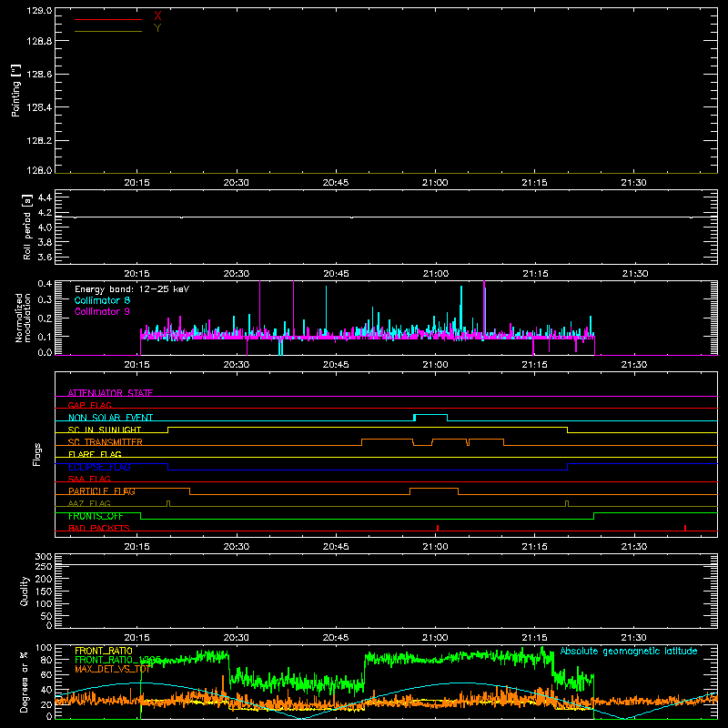Click the 128.6 Pointing axis tick label

(x=39, y=75)
